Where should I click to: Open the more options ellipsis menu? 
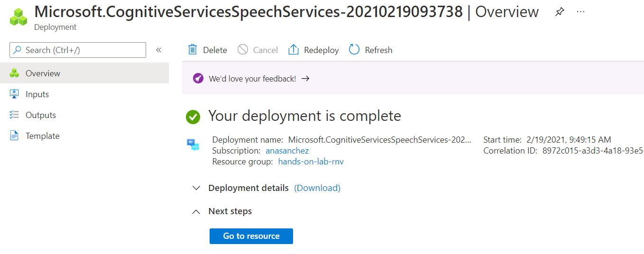(580, 12)
